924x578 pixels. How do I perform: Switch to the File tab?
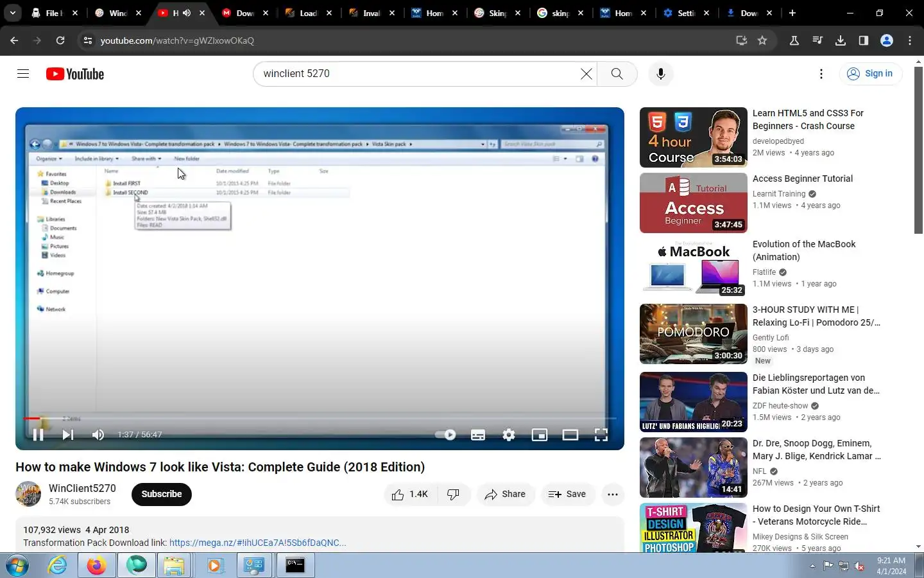pos(54,13)
